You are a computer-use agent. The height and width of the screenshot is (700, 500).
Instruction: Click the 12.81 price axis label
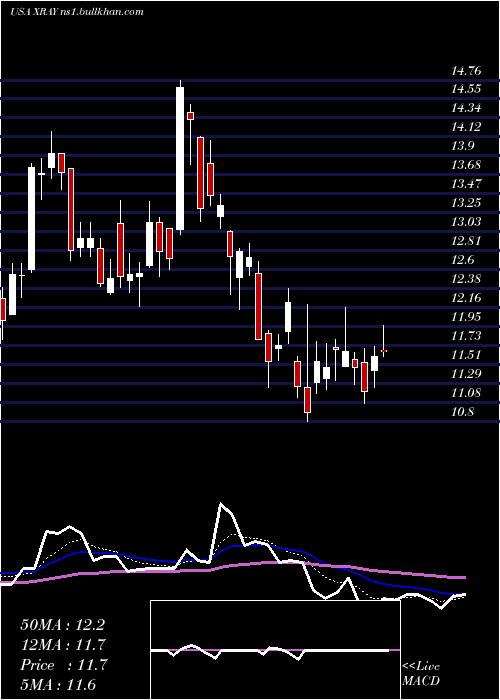[x=466, y=241]
